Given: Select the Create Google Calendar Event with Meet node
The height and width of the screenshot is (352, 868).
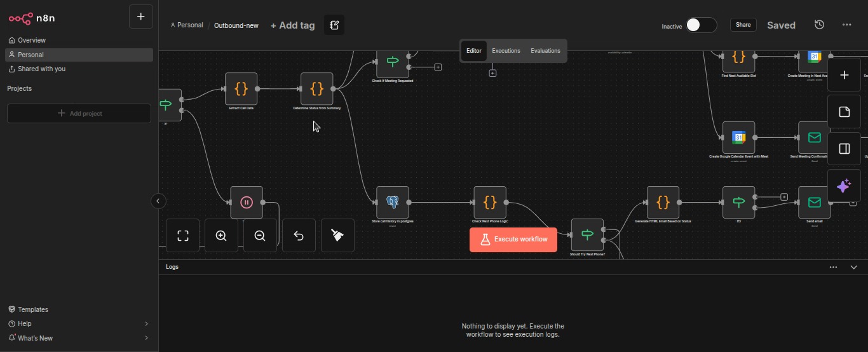Looking at the screenshot, I should tap(739, 137).
